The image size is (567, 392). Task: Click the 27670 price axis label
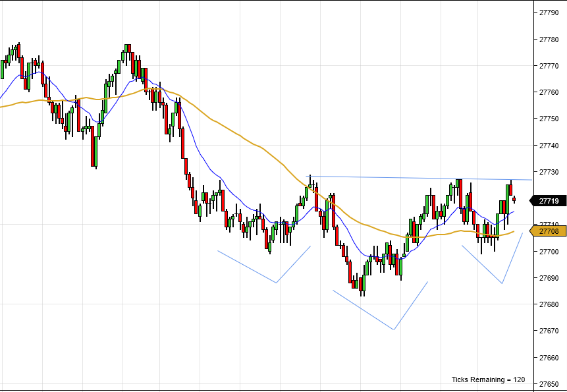click(x=549, y=331)
